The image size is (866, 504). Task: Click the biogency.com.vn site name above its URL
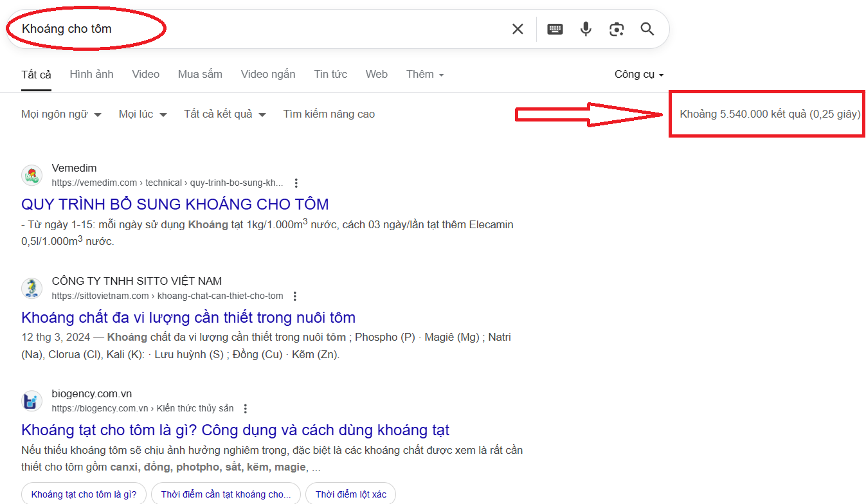point(92,393)
